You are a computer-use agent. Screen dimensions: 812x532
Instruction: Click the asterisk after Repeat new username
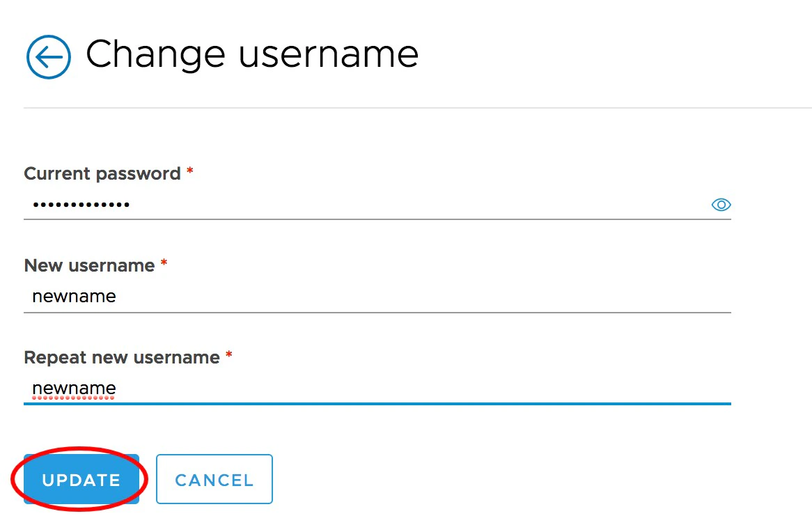tap(228, 356)
